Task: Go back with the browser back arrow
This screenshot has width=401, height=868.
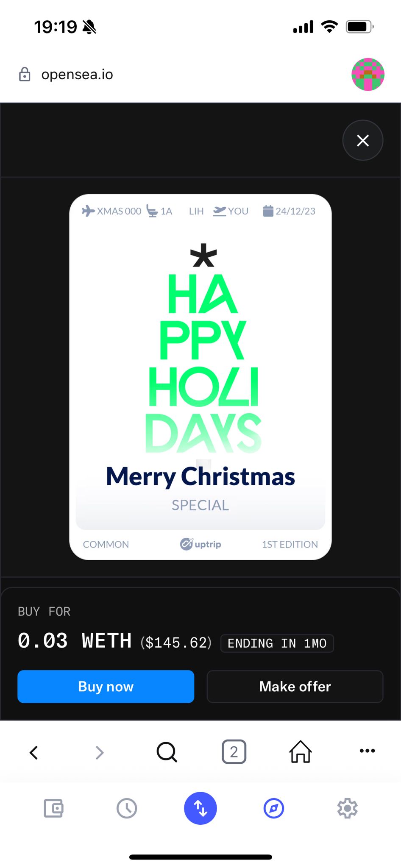Action: coord(34,752)
